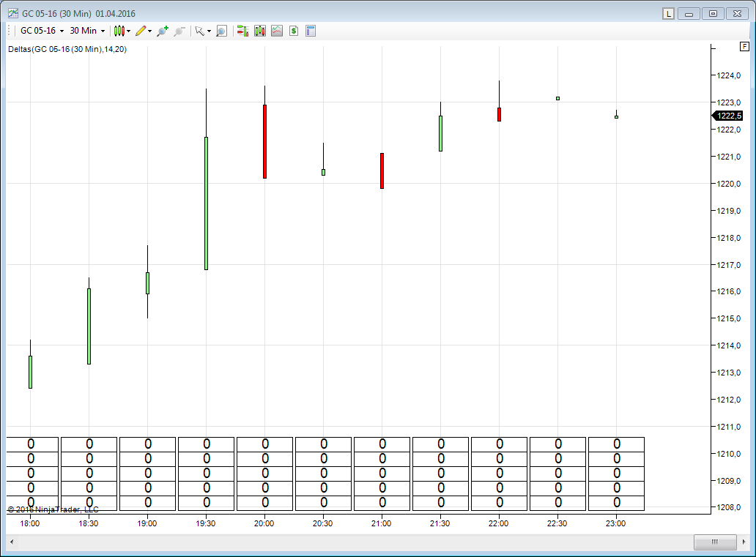Click the red candle at 20:00

click(x=264, y=141)
